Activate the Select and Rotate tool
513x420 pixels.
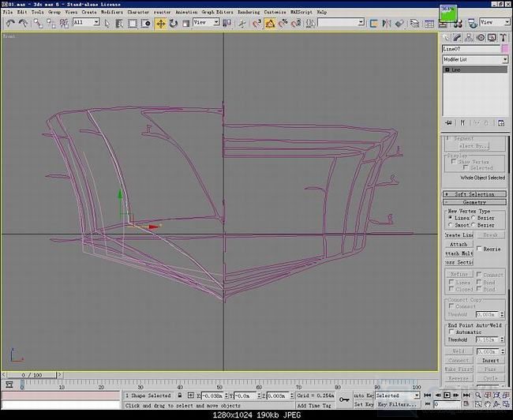(x=174, y=23)
